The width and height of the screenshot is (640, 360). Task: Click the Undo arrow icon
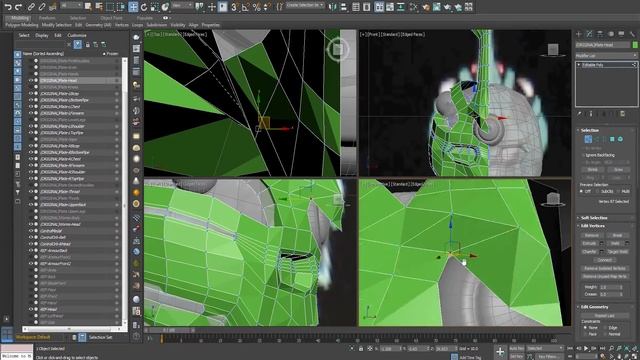[8, 7]
